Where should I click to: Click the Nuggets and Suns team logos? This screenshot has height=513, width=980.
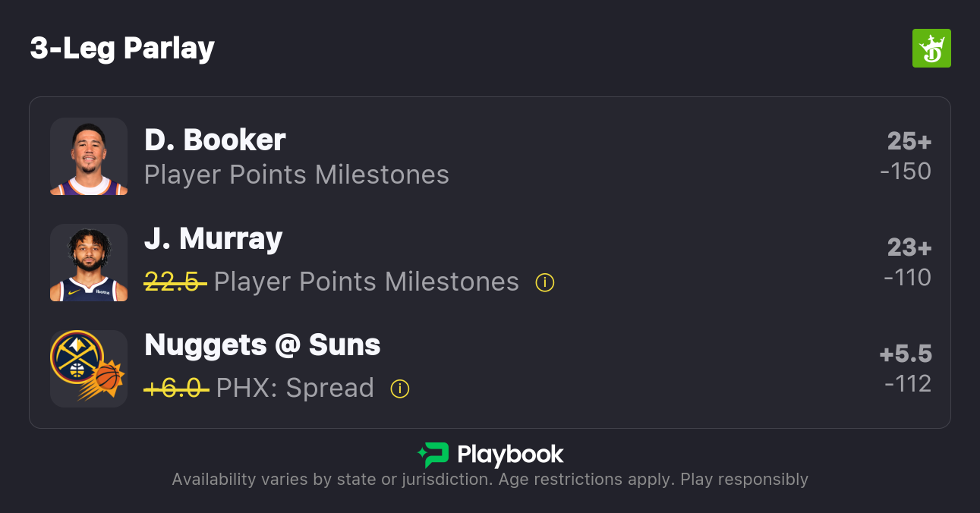click(x=89, y=369)
